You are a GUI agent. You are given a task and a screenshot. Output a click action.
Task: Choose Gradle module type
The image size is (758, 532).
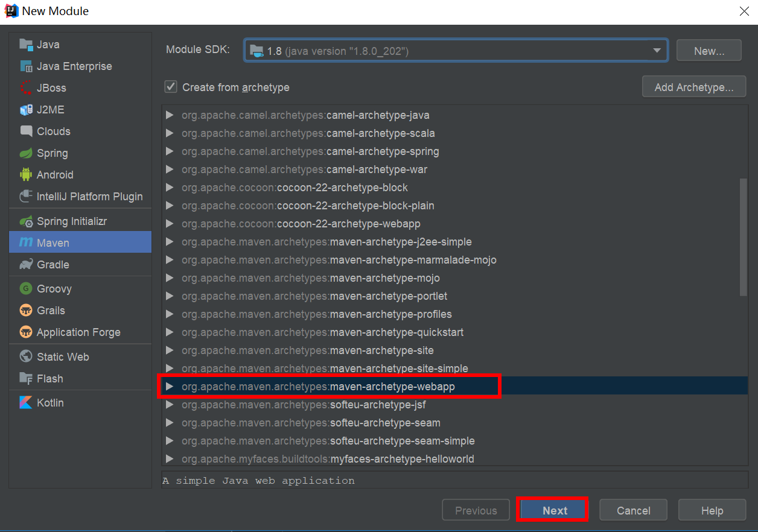(80, 264)
